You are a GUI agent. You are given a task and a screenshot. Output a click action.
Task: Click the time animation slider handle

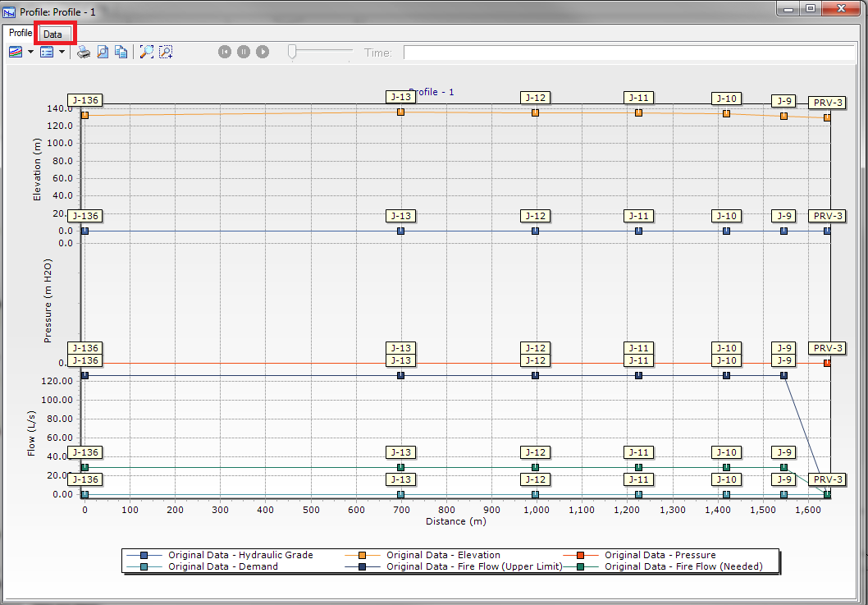[x=291, y=53]
